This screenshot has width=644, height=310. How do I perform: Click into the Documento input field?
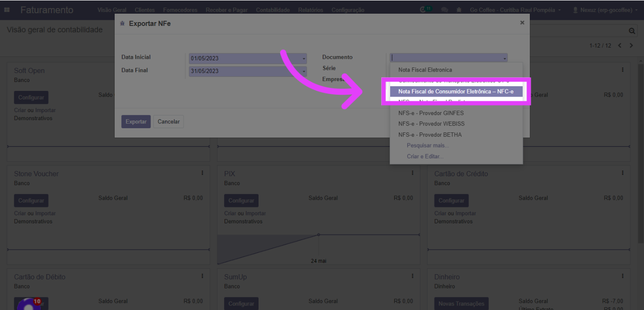click(445, 58)
